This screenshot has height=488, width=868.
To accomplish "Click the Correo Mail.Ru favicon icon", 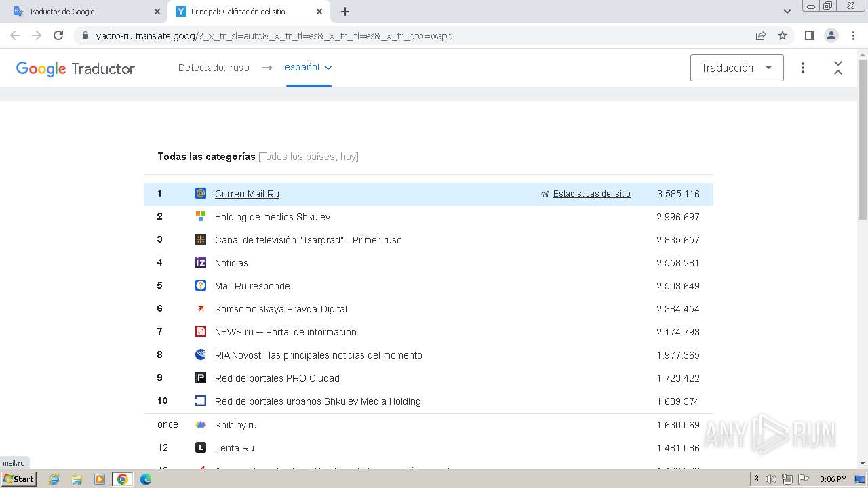I will pyautogui.click(x=201, y=193).
